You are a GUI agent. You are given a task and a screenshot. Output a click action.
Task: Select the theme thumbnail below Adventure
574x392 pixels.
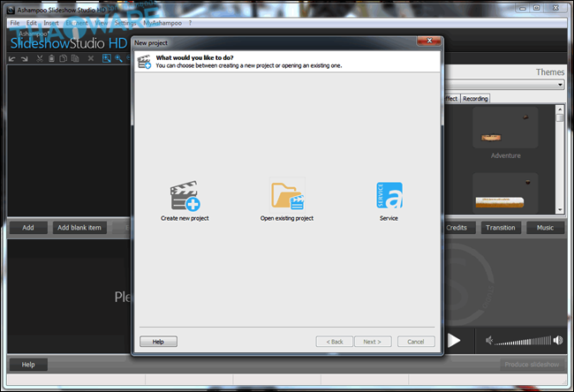pos(505,193)
